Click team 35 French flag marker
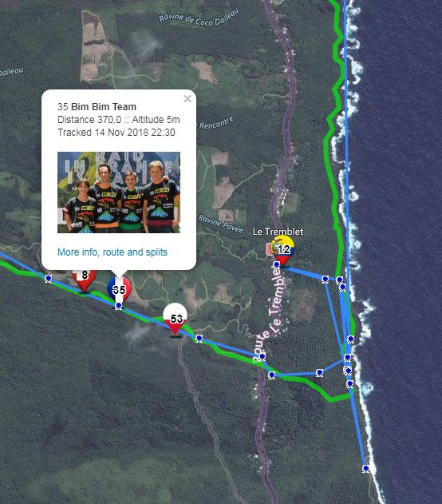This screenshot has width=442, height=504. (x=119, y=289)
